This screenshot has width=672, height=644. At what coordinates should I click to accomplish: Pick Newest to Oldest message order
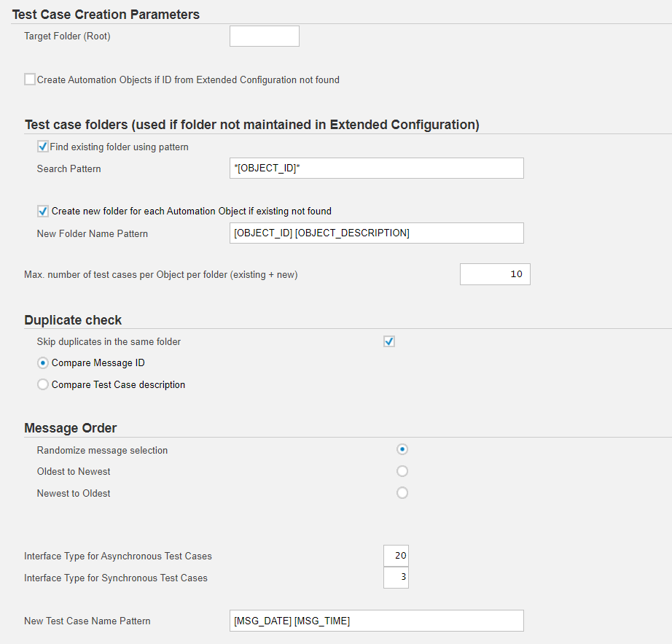pos(402,493)
